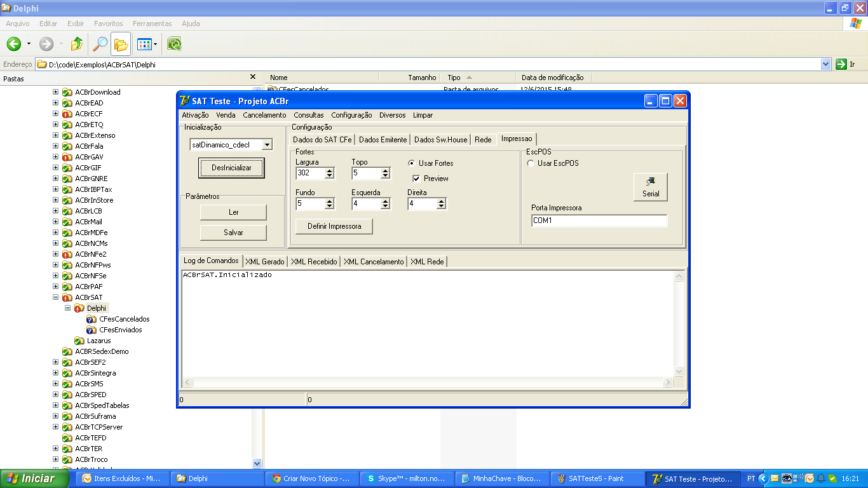Toggle the Folders pane icon in Explorer toolbar
The width and height of the screenshot is (868, 488).
click(x=121, y=44)
